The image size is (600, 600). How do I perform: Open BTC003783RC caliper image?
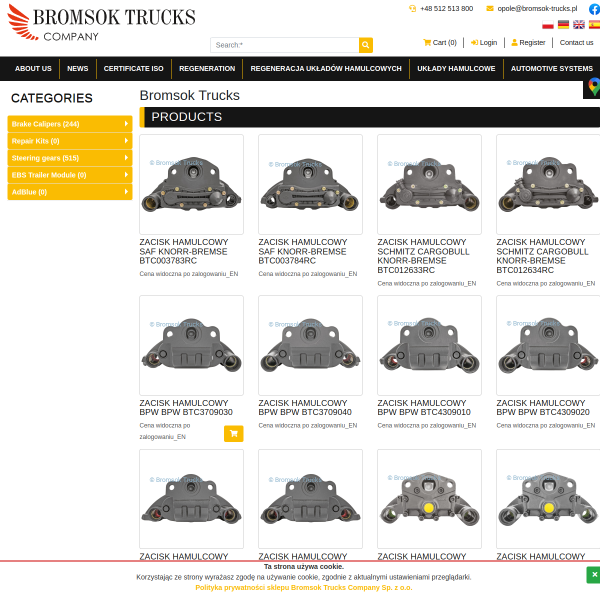pos(191,184)
